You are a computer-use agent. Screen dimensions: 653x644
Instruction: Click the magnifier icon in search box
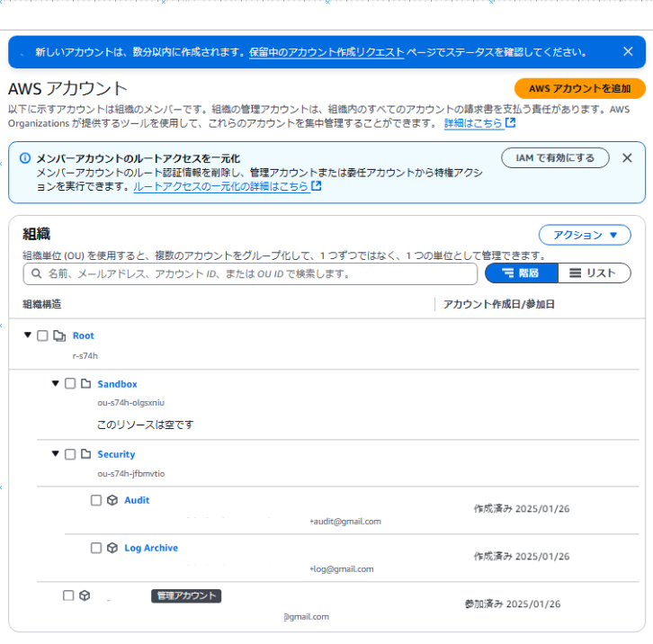(x=37, y=273)
